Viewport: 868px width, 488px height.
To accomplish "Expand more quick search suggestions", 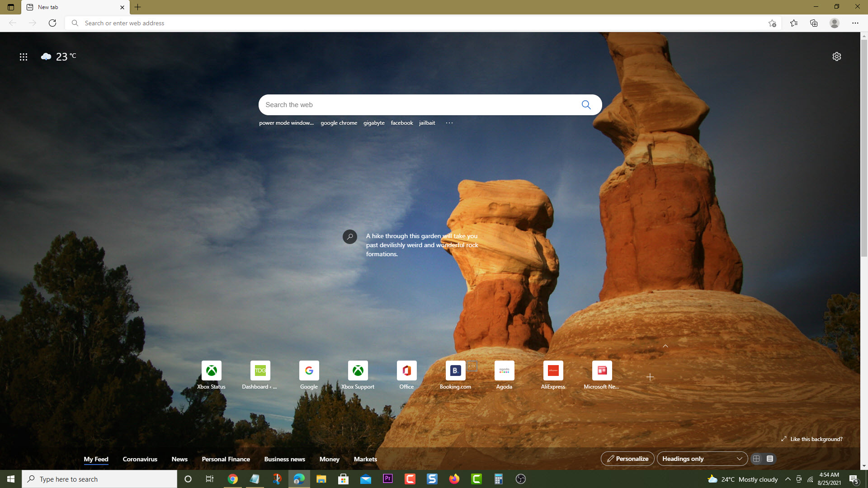I will click(x=449, y=123).
